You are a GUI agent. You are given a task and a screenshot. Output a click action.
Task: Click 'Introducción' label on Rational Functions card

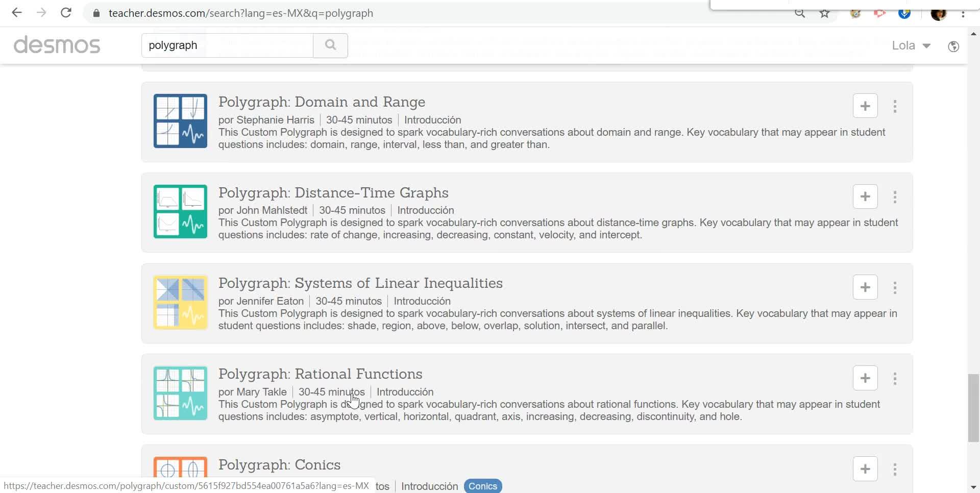pos(405,392)
